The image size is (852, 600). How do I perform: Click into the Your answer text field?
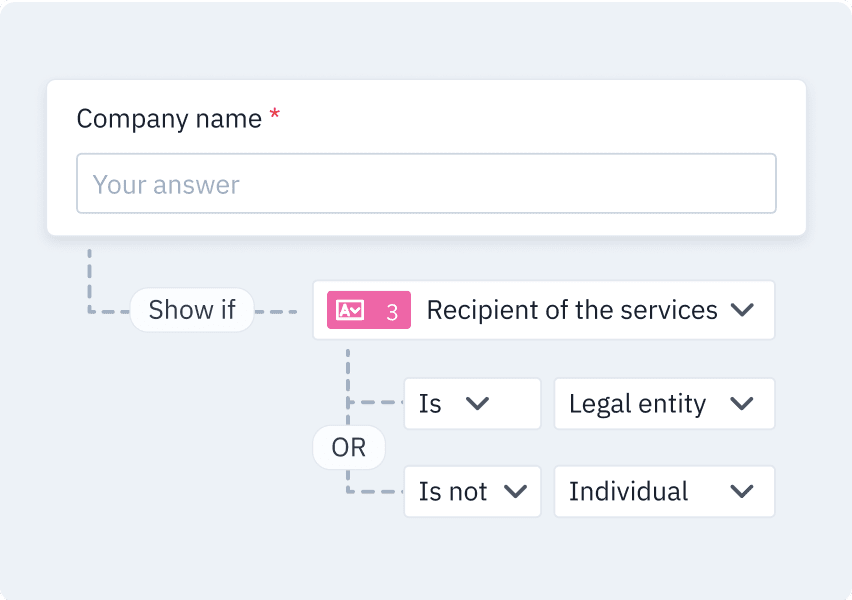426,184
